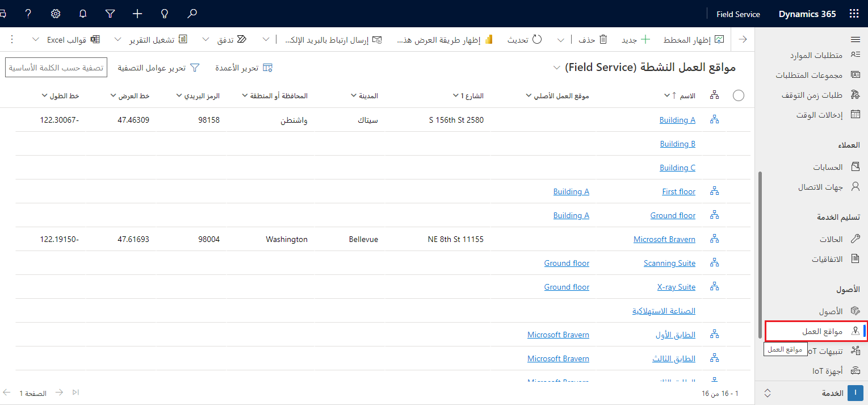Viewport: 868px width, 405px height.
Task: Click hierarchy icon in the Ground floor row
Action: click(x=714, y=215)
